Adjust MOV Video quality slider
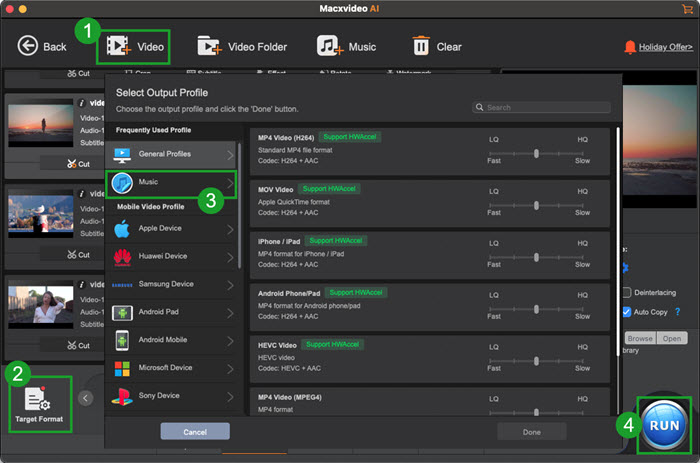The image size is (700, 463). [536, 205]
